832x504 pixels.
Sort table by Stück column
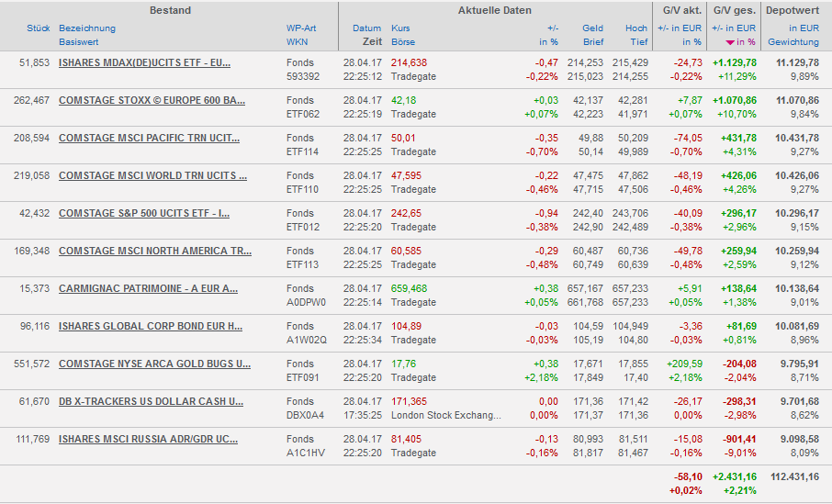[38, 28]
